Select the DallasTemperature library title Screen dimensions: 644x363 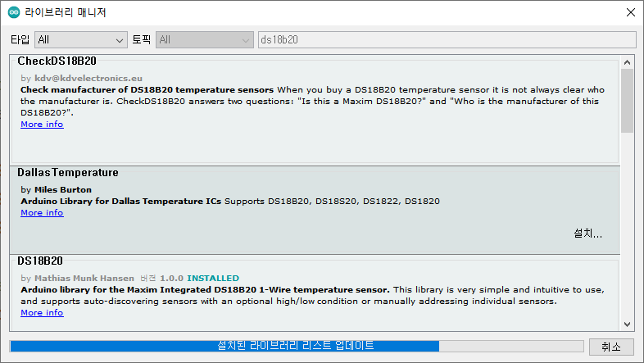point(68,172)
